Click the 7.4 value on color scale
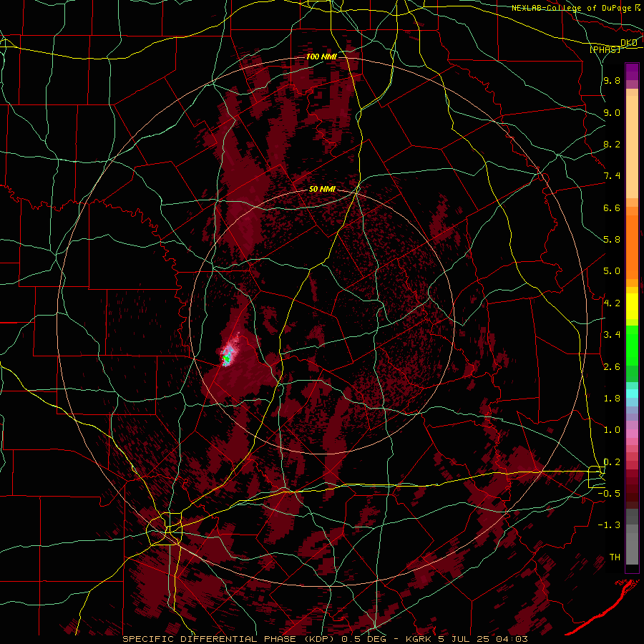 point(612,176)
